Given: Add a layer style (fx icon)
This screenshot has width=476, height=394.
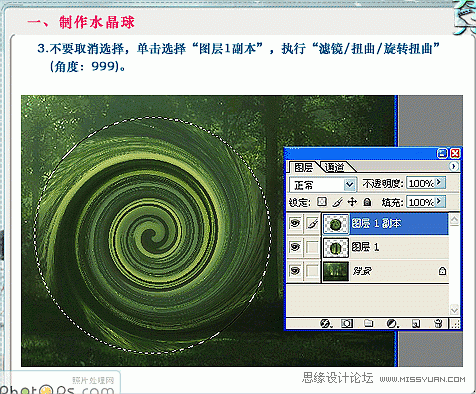Looking at the screenshot, I should point(325,323).
